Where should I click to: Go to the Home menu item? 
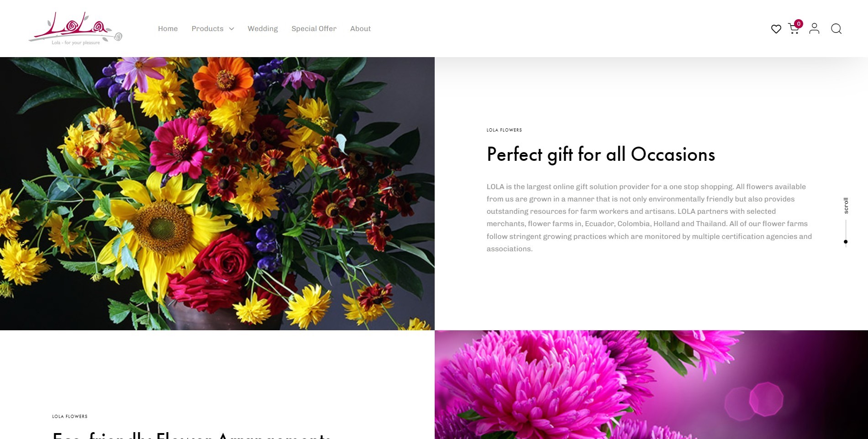pos(168,28)
